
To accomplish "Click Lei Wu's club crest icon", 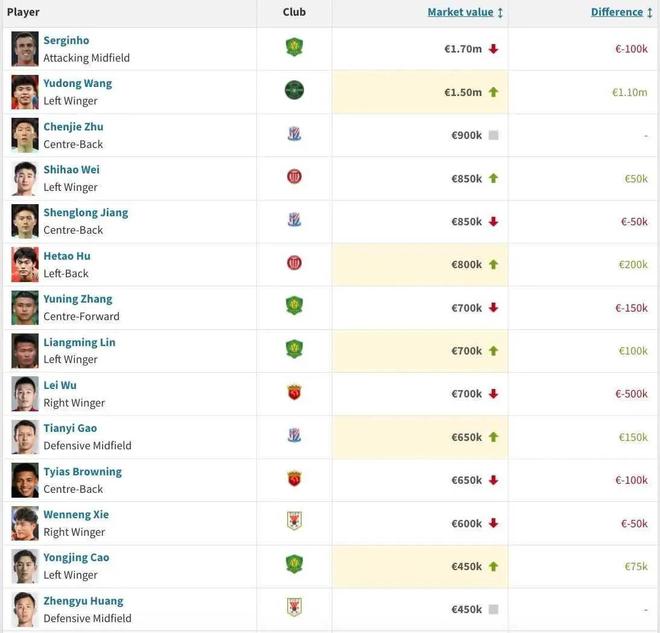I will tap(294, 392).
